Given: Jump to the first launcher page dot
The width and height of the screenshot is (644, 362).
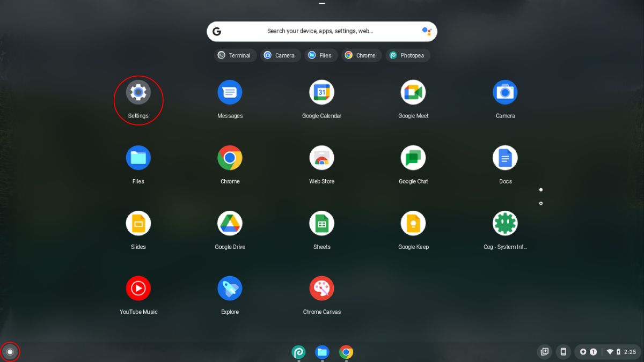Looking at the screenshot, I should (540, 189).
